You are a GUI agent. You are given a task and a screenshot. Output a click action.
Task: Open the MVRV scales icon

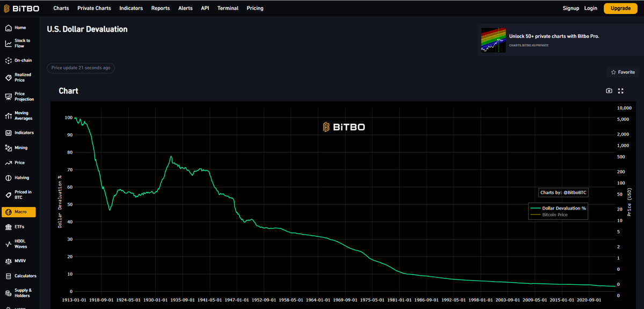8,261
